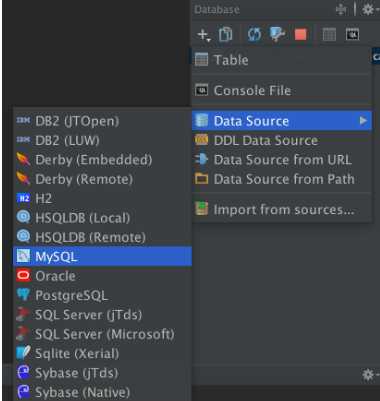
Task: Choose PostgreSQL data source type
Action: pyautogui.click(x=103, y=295)
